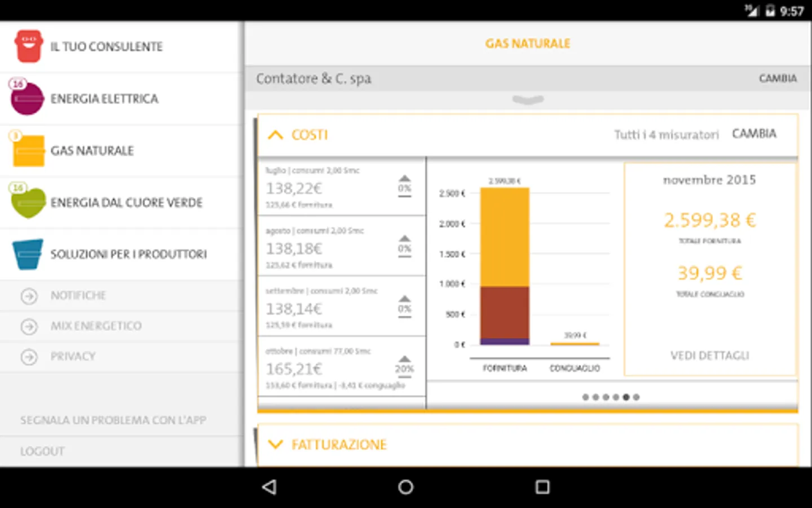
Task: Select Gas Naturale menu label
Action: pos(92,151)
